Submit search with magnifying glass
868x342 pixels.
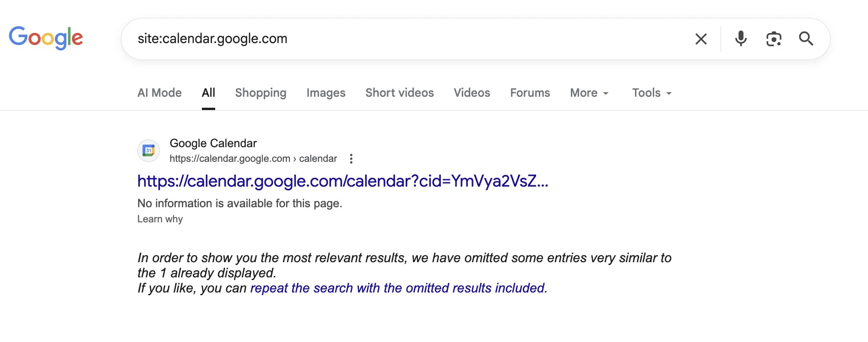(806, 39)
